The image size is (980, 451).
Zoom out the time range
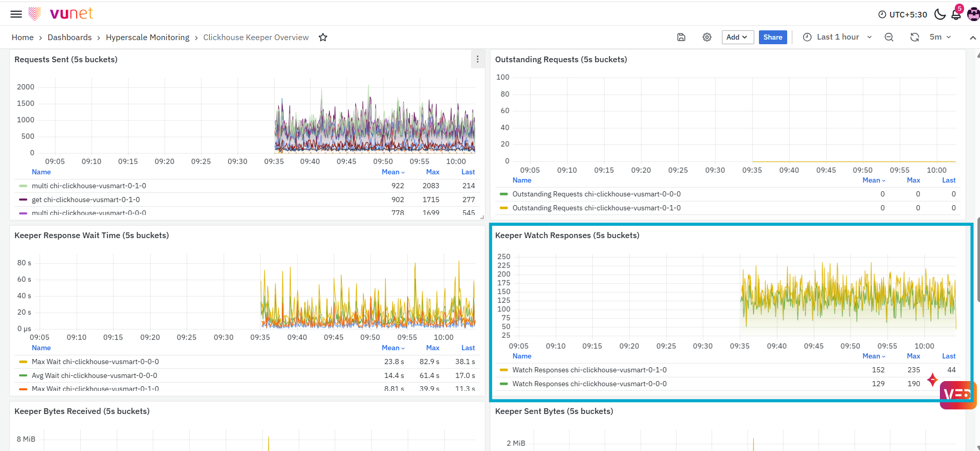(889, 37)
